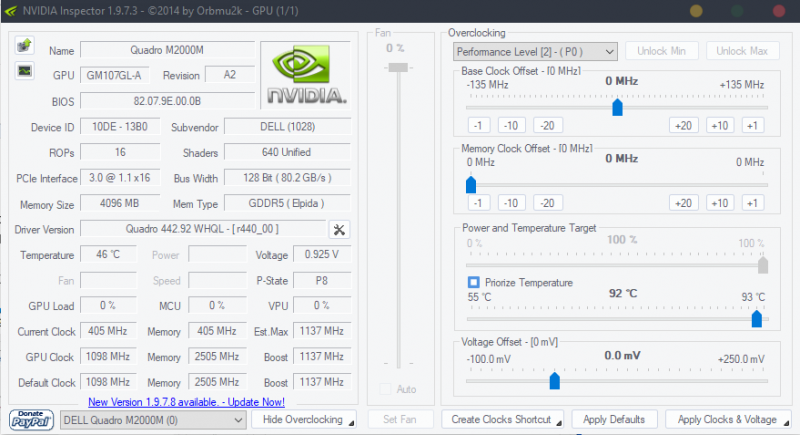Click the power target slider handle
This screenshot has width=800, height=435.
[763, 265]
